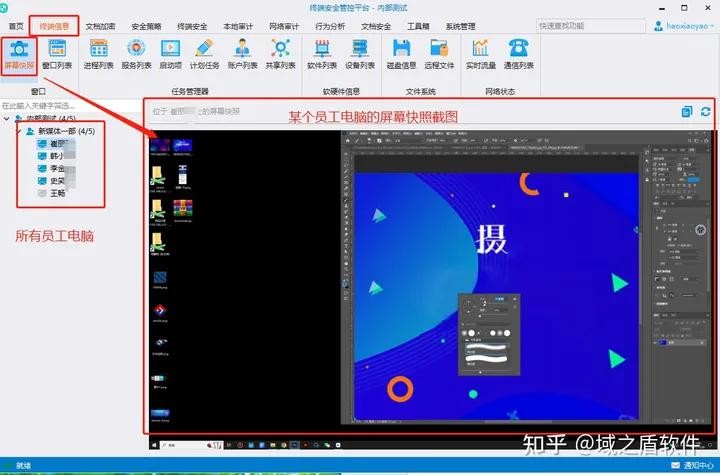This screenshot has height=475, width=720.
Task: Show the 服务列表 services list
Action: coord(135,52)
